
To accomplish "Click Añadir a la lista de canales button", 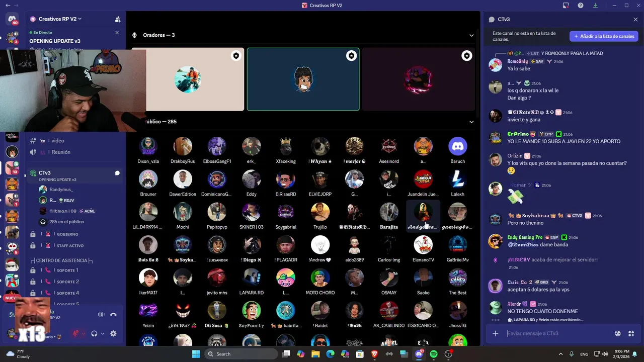I will click(604, 36).
